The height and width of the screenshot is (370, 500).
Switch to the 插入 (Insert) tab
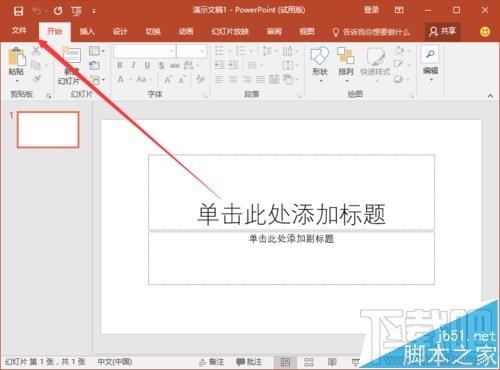pos(87,32)
